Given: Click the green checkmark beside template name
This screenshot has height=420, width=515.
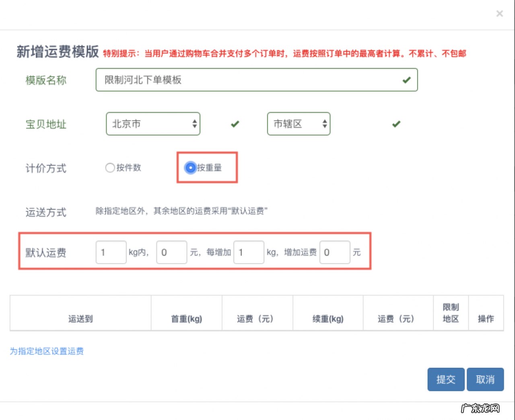Looking at the screenshot, I should [406, 80].
